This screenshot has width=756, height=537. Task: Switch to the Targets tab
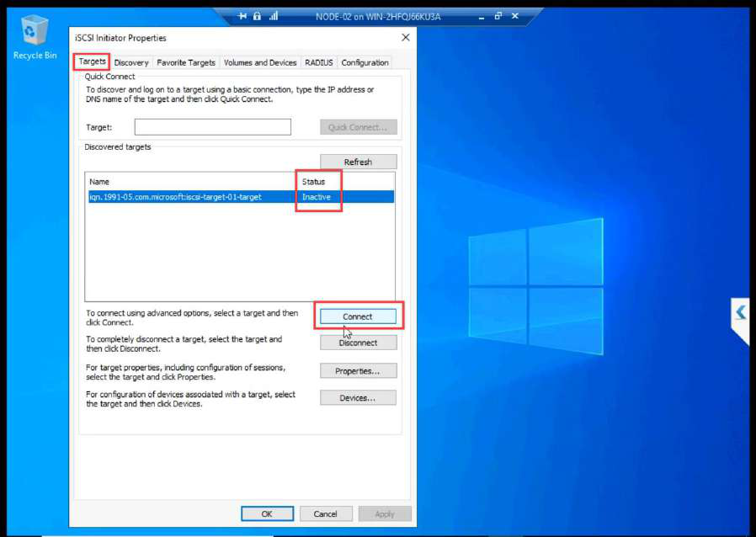pyautogui.click(x=92, y=61)
